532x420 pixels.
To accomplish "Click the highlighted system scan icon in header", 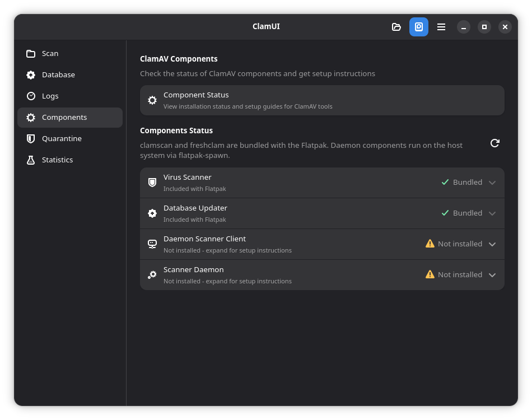I will (x=419, y=27).
